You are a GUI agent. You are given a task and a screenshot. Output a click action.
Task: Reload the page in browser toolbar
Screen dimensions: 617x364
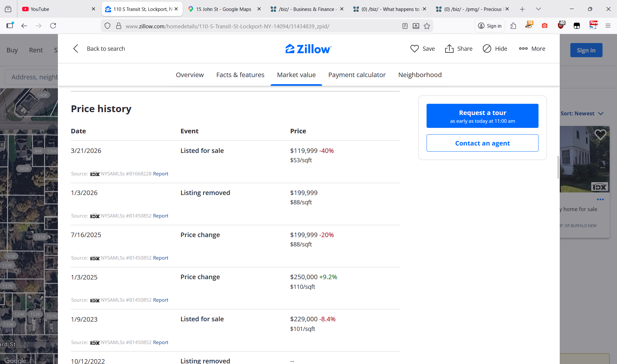pos(53,26)
